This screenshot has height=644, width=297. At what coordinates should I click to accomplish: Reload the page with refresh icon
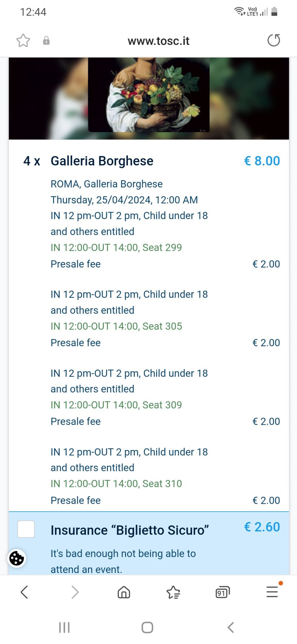273,40
